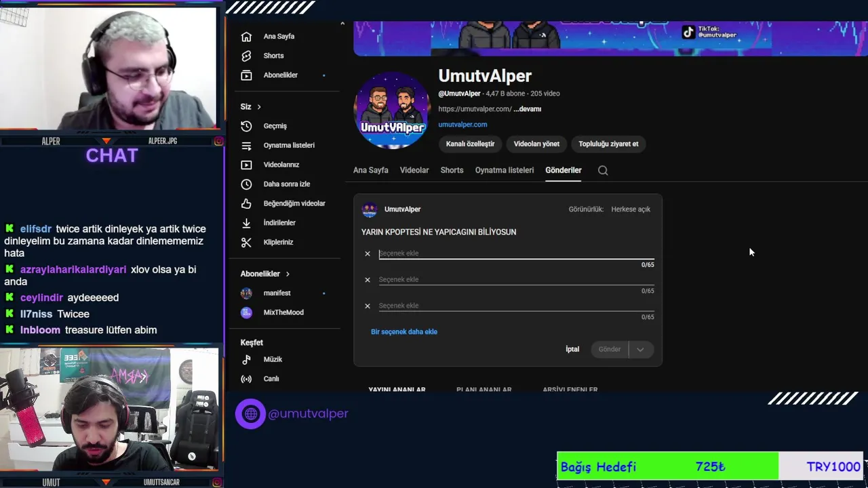
Task: Click the channel search magnifier icon
Action: (603, 170)
